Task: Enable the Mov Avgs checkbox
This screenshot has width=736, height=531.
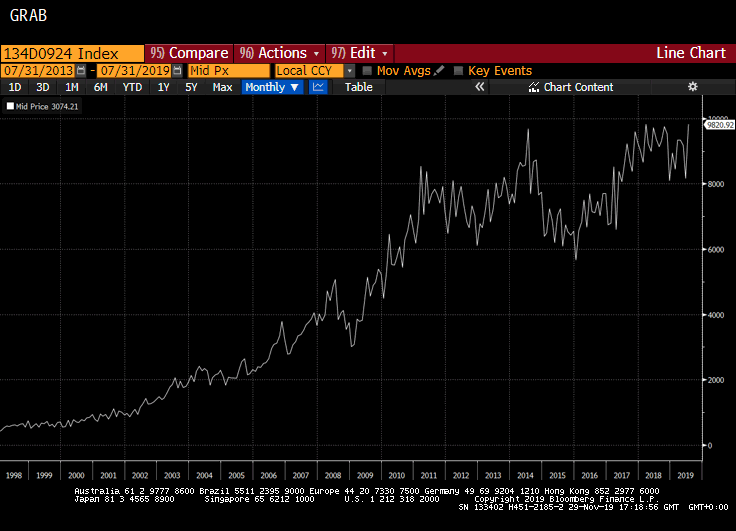Action: point(367,70)
